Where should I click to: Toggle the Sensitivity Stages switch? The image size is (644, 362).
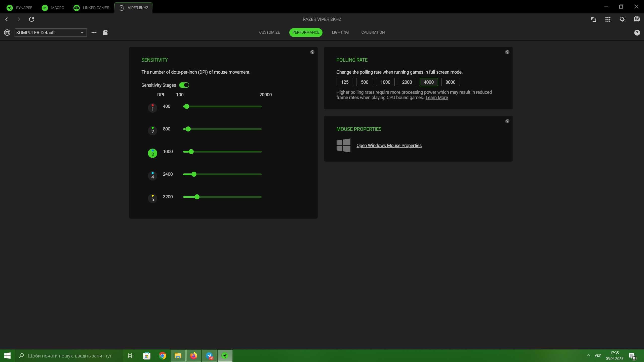[184, 85]
